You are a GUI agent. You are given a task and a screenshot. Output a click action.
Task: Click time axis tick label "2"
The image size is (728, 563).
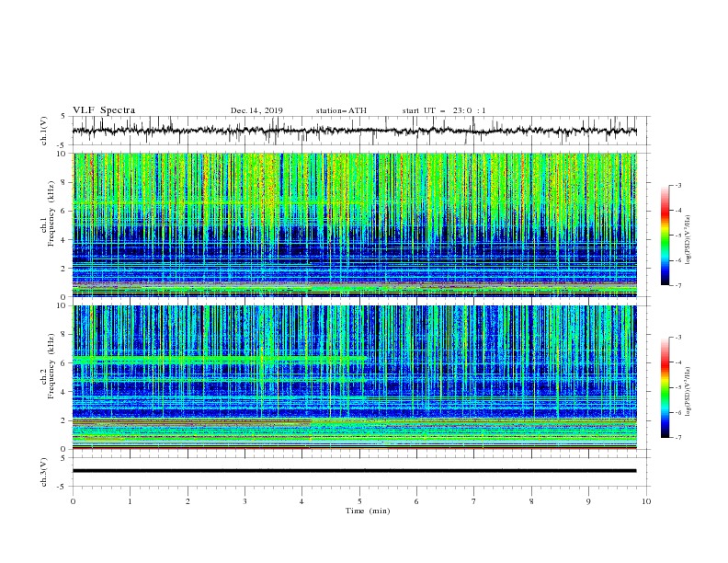(188, 501)
